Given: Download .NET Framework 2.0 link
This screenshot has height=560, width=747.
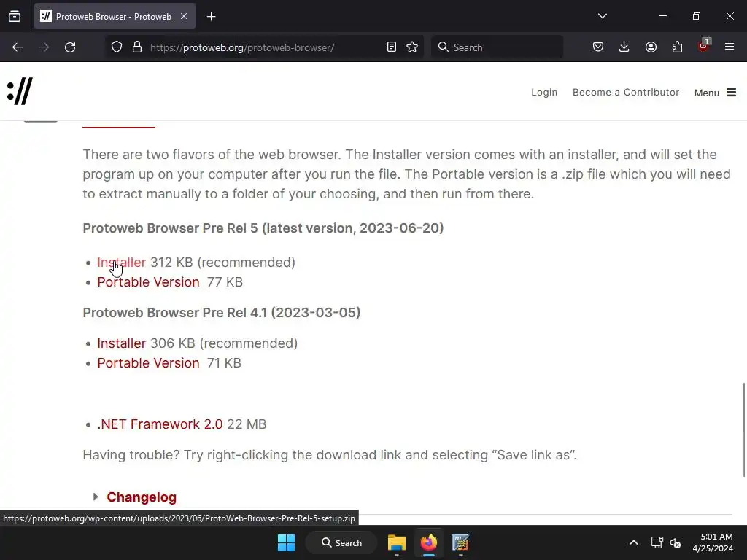Looking at the screenshot, I should (160, 424).
